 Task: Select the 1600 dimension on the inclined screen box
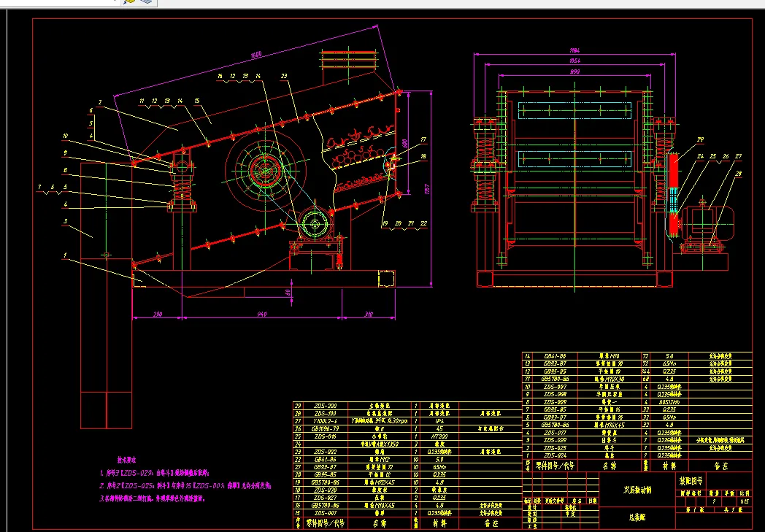256,55
